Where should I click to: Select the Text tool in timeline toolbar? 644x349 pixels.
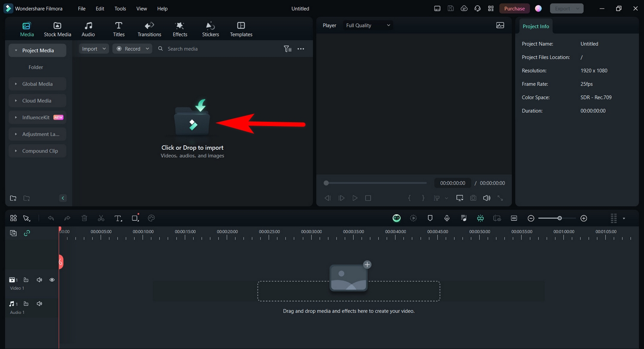tap(118, 218)
